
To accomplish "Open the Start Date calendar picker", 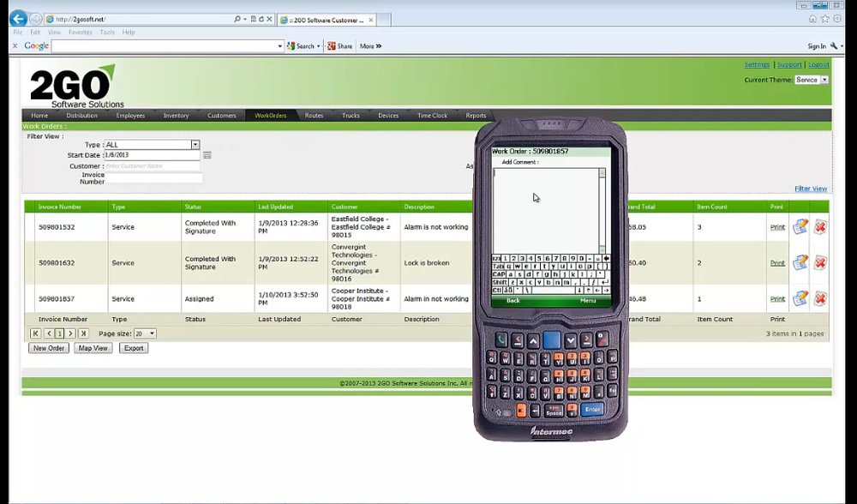I will [207, 155].
